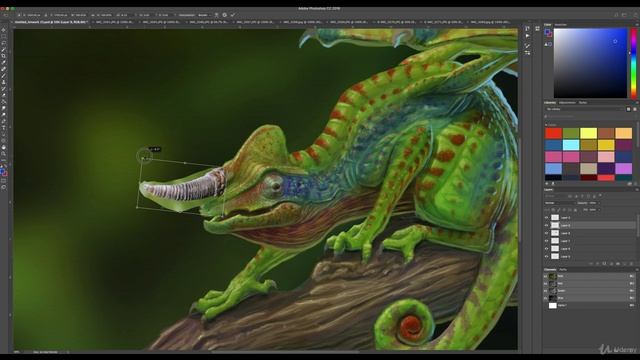Select the Eyedropper tool
The width and height of the screenshot is (640, 360).
4,62
